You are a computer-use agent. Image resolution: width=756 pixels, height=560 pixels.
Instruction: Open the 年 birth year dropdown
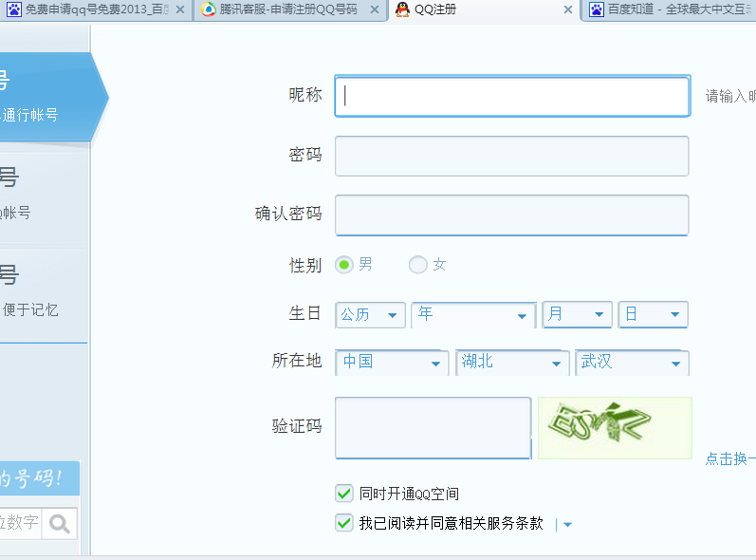tap(473, 315)
